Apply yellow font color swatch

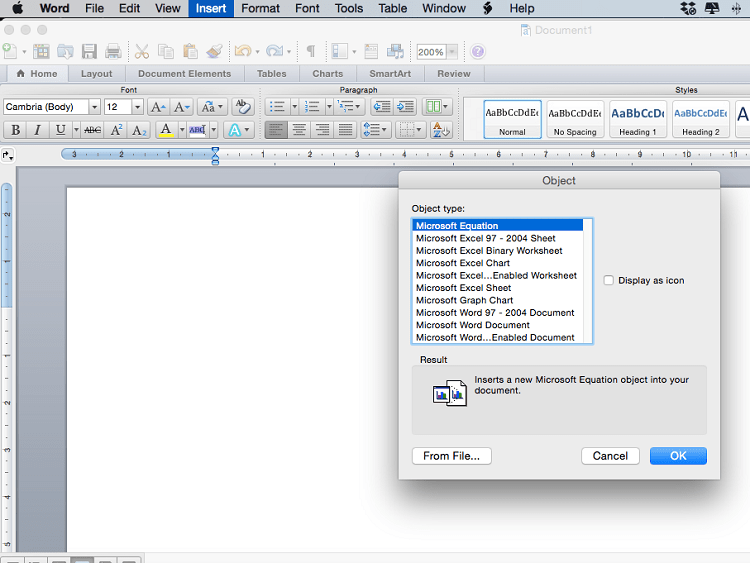point(165,130)
